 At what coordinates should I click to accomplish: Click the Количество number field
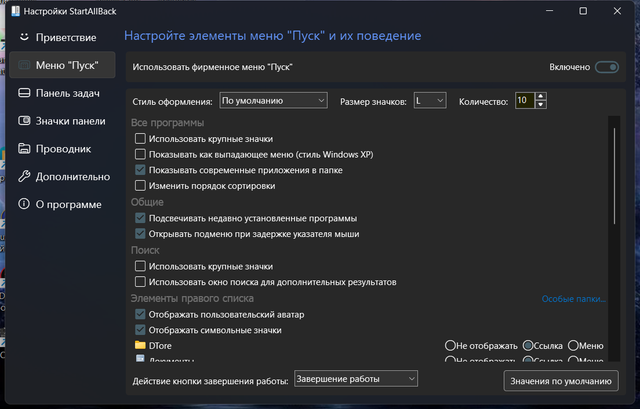pos(524,100)
